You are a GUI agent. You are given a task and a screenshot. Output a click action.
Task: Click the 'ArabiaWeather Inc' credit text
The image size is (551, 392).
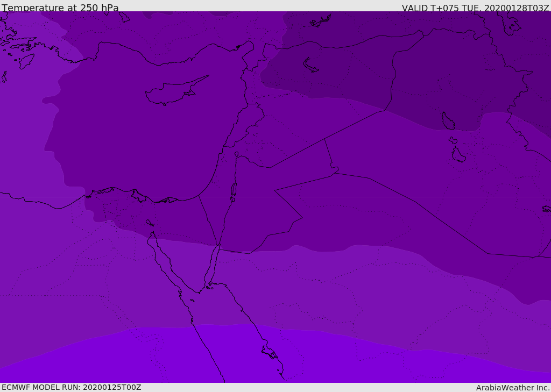coord(513,388)
